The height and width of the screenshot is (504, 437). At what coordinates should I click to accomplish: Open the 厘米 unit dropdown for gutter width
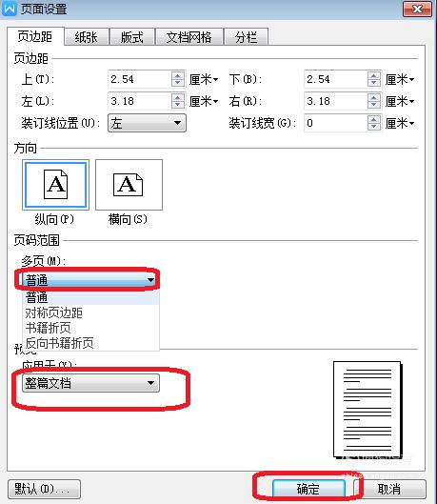[400, 123]
